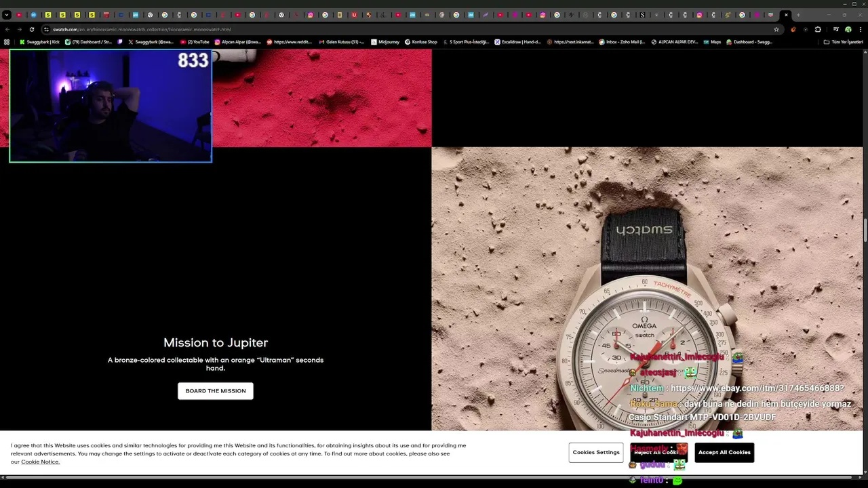This screenshot has height=488, width=868.
Task: Open the (2) YouTube bookmark
Action: coord(195,42)
